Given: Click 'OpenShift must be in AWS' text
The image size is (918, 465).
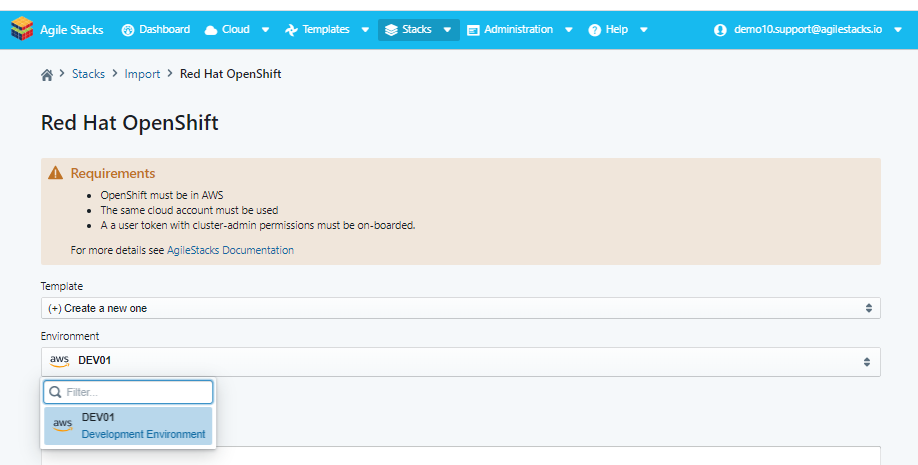Looking at the screenshot, I should 162,195.
